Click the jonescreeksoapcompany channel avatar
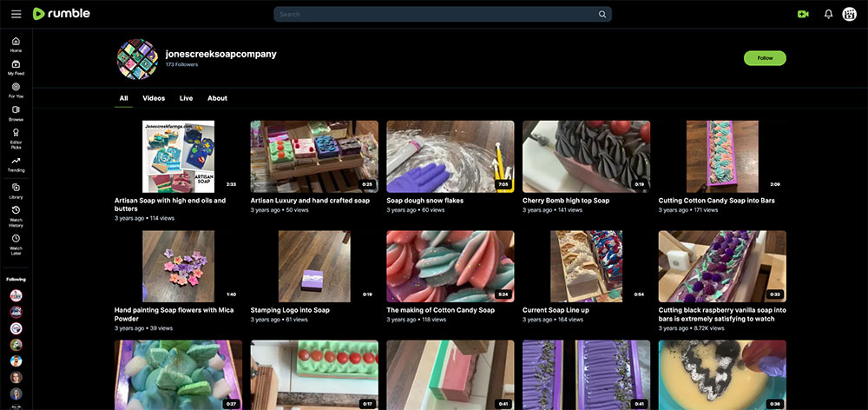 [138, 59]
